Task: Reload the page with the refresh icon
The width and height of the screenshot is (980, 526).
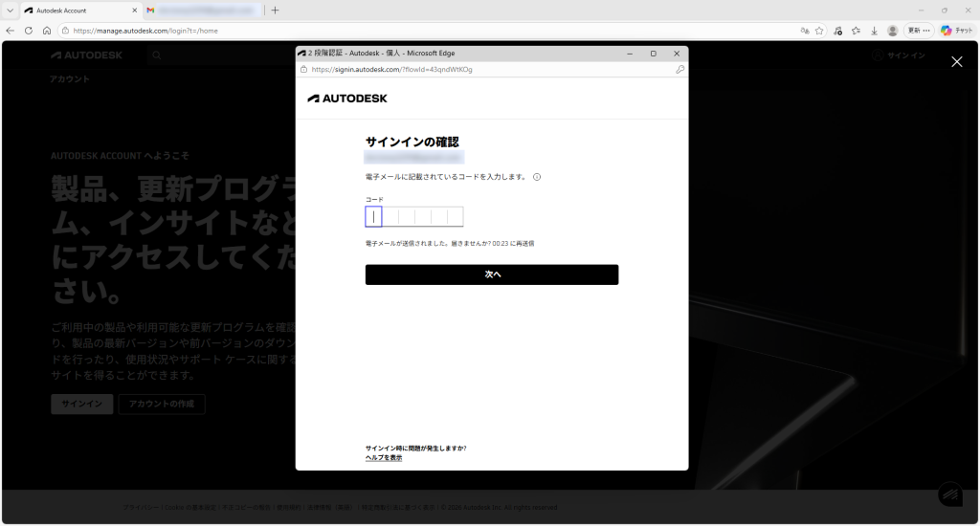Action: point(29,31)
